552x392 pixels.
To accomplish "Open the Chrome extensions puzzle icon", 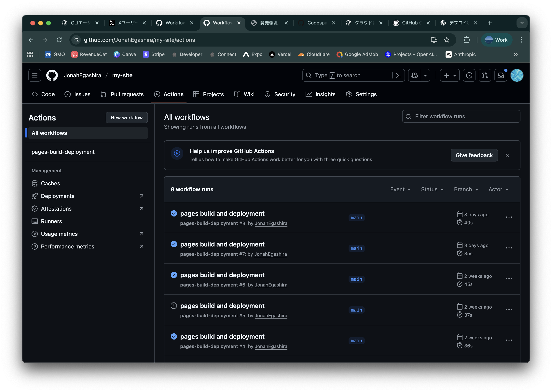I will click(x=467, y=40).
